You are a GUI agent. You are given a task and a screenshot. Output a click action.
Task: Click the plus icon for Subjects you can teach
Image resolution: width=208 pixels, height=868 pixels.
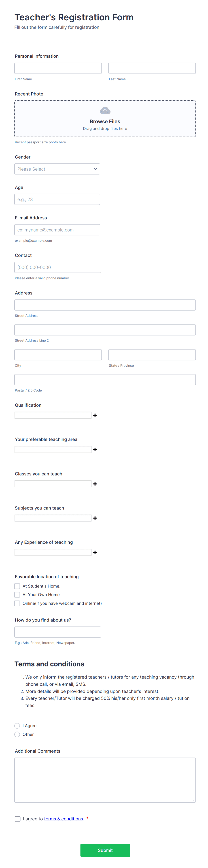95,518
